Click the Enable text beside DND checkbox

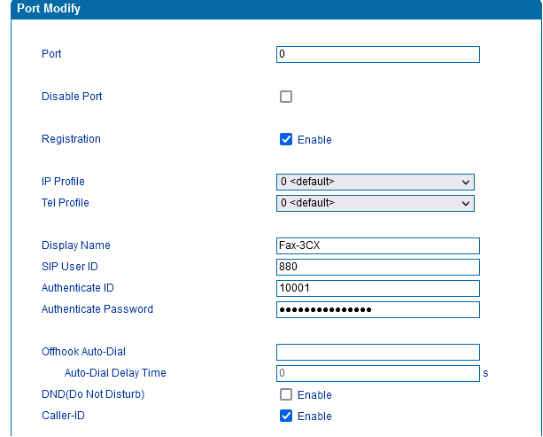314,395
